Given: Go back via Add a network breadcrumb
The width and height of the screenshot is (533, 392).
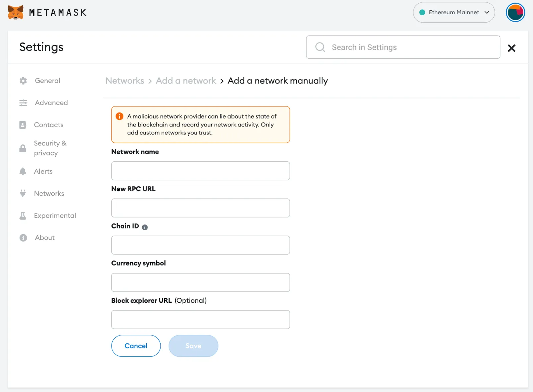Looking at the screenshot, I should [186, 81].
